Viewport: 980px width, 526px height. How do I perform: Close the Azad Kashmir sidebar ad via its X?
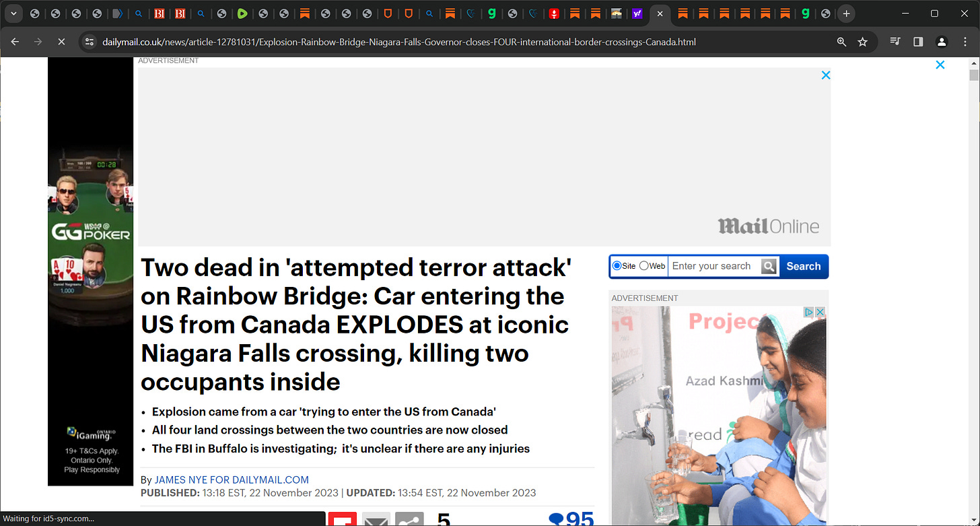(x=820, y=313)
